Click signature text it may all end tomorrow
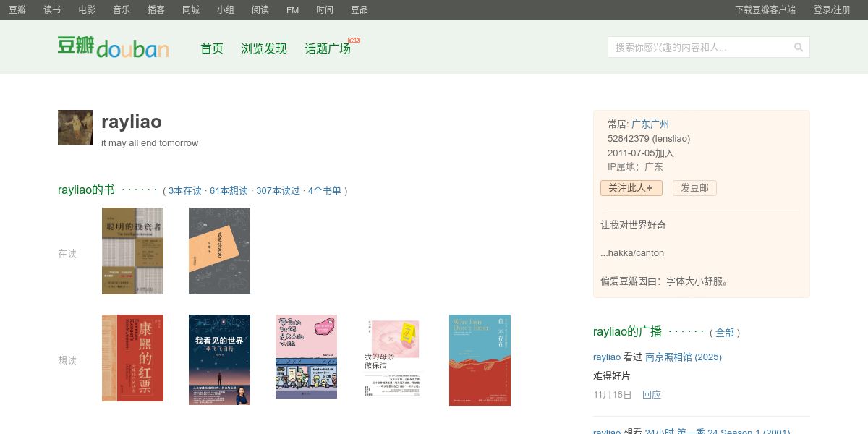Image resolution: width=868 pixels, height=434 pixels. coord(150,143)
